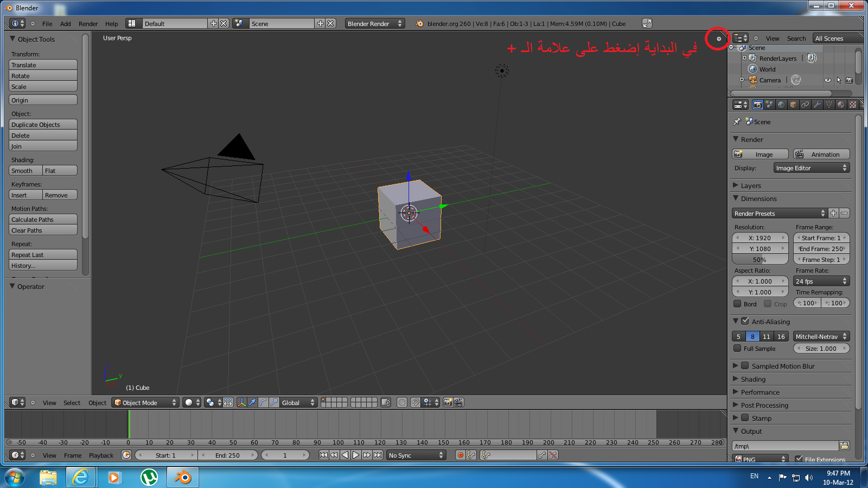
Task: Collapse the Render panel
Action: point(736,139)
